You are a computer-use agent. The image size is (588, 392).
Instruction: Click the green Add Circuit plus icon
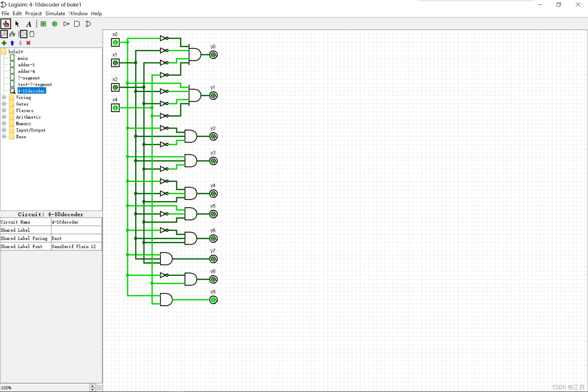point(4,43)
